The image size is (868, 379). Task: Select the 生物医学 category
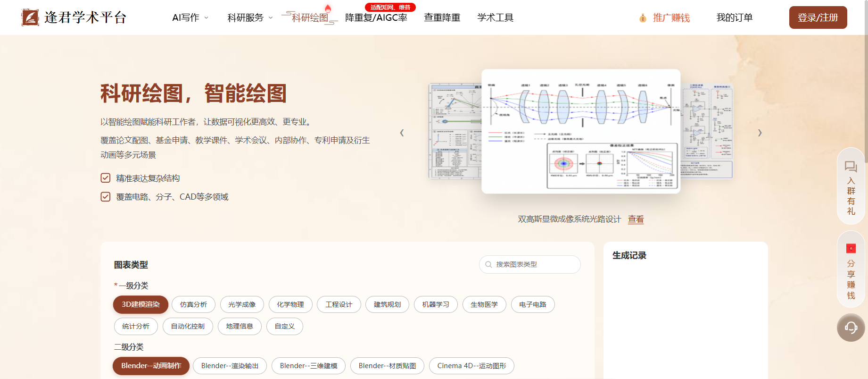(x=484, y=304)
